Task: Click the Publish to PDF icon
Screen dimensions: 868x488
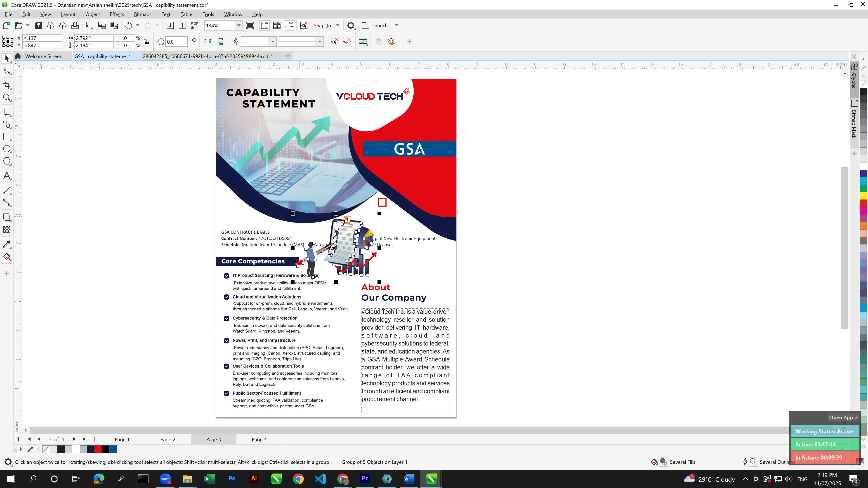Action: pos(194,25)
